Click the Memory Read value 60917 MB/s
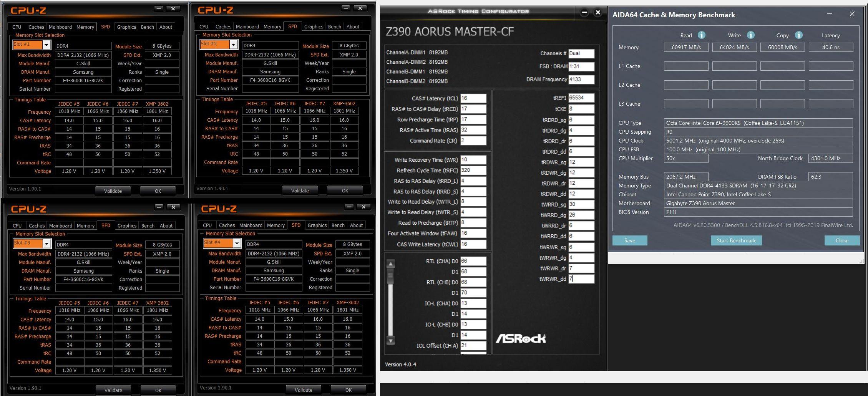 (x=686, y=47)
